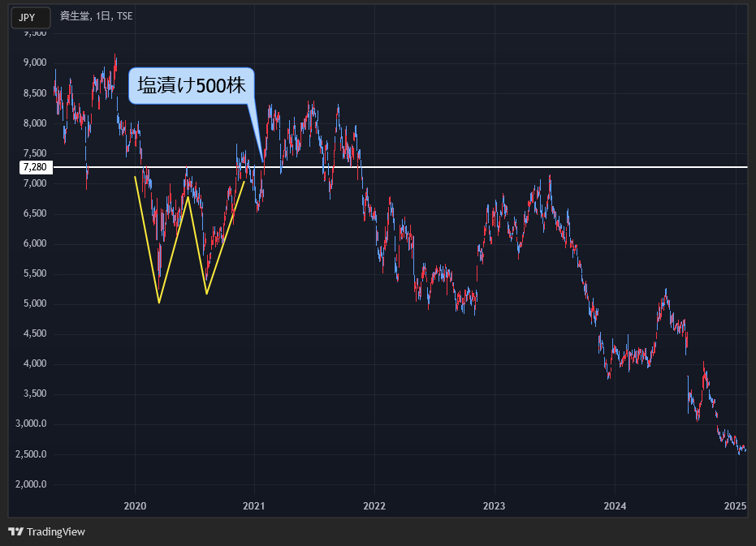Click the TradingView logo link
756x546 pixels.
47,531
